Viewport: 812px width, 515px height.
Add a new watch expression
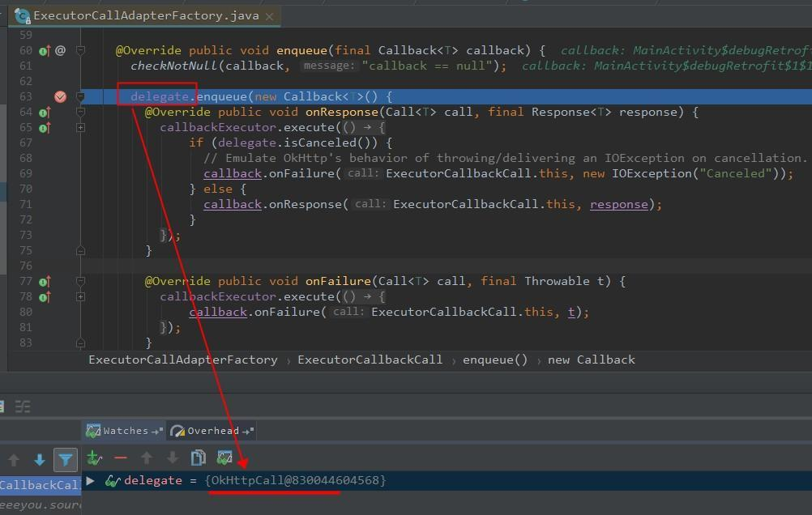94,459
